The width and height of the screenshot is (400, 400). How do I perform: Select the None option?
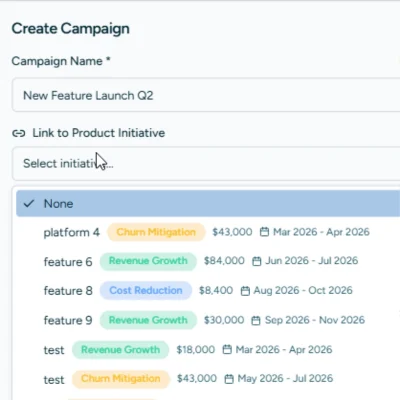(x=208, y=203)
